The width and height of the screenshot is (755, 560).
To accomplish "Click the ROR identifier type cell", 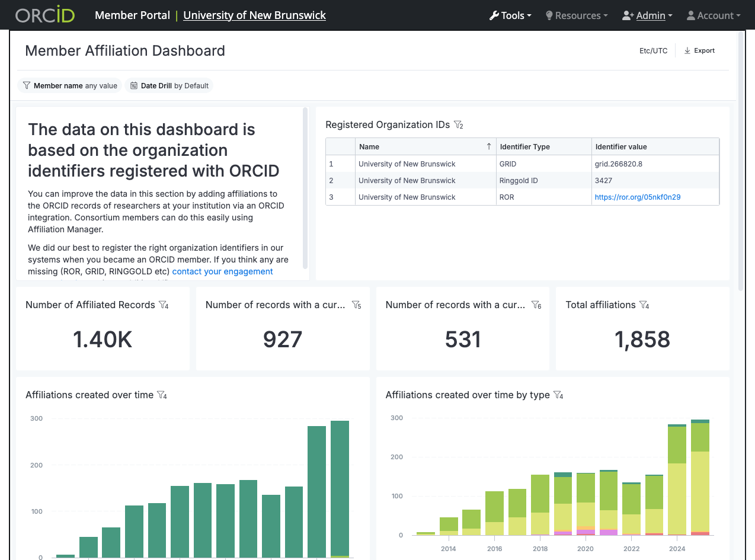I will (544, 197).
